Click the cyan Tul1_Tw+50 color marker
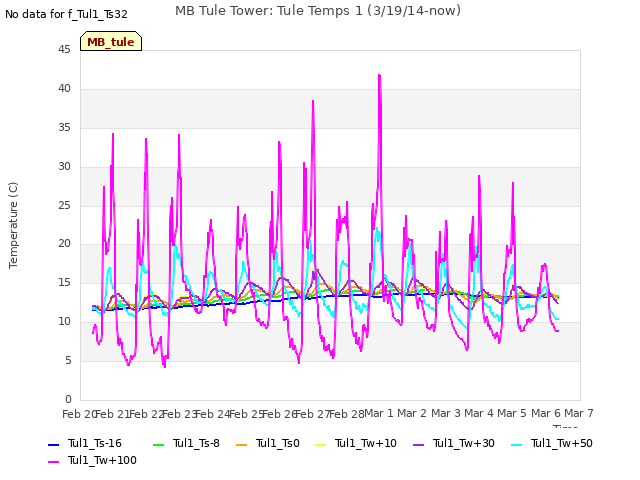Screen dimensions: 640x480 (x=516, y=444)
